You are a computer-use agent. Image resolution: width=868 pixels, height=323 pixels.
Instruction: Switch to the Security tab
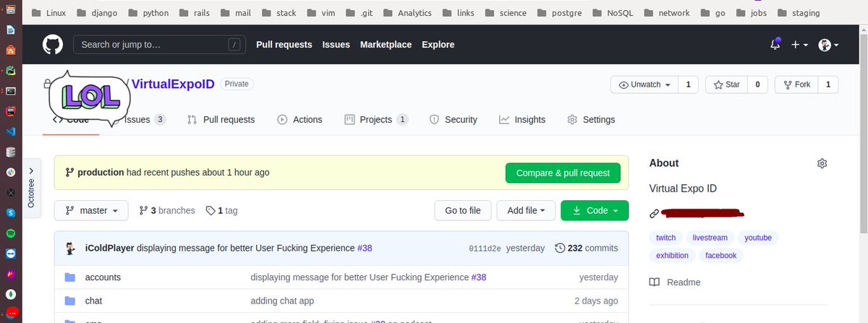pos(454,119)
